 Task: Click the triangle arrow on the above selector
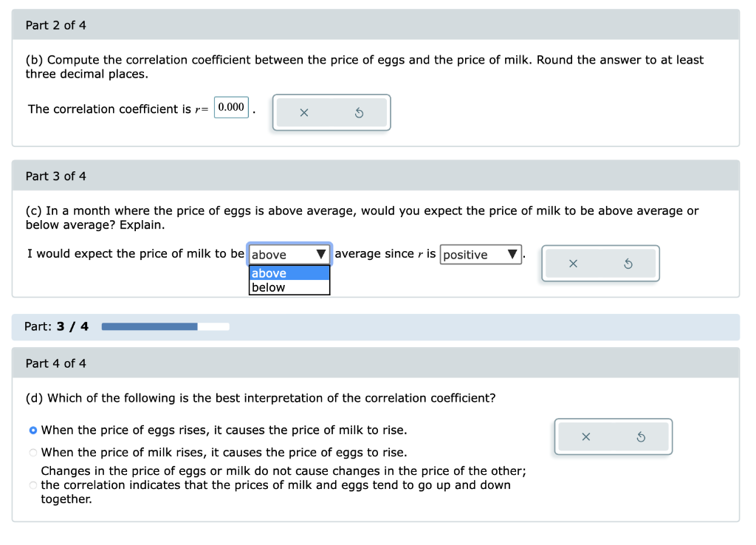click(x=322, y=254)
